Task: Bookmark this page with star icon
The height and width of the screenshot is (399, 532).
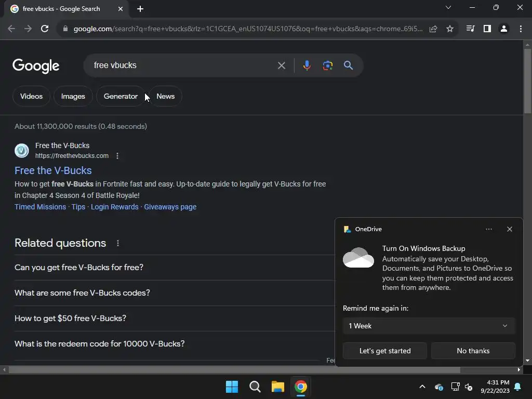Action: coord(450,29)
